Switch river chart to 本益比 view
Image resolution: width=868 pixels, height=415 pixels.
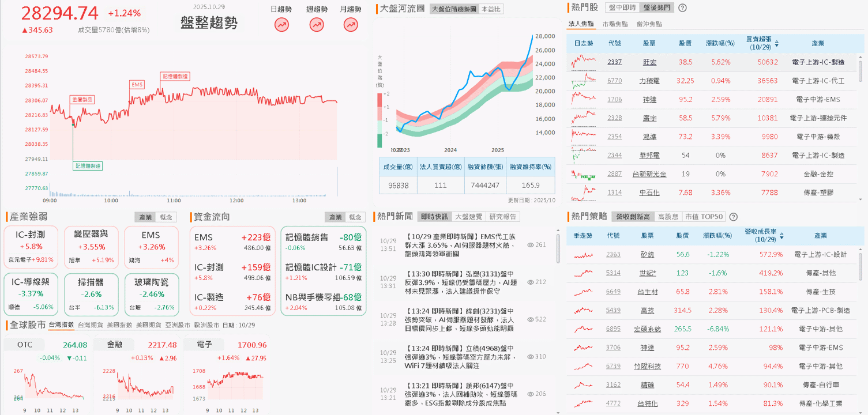tap(491, 9)
